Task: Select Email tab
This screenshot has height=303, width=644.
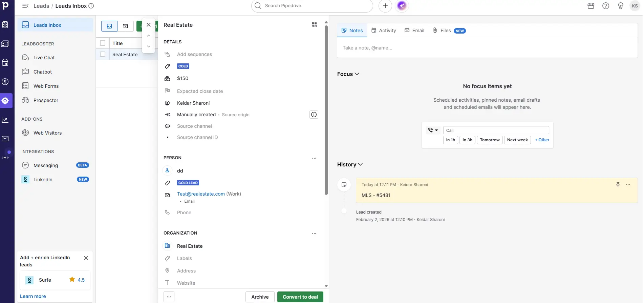Action: click(x=414, y=31)
